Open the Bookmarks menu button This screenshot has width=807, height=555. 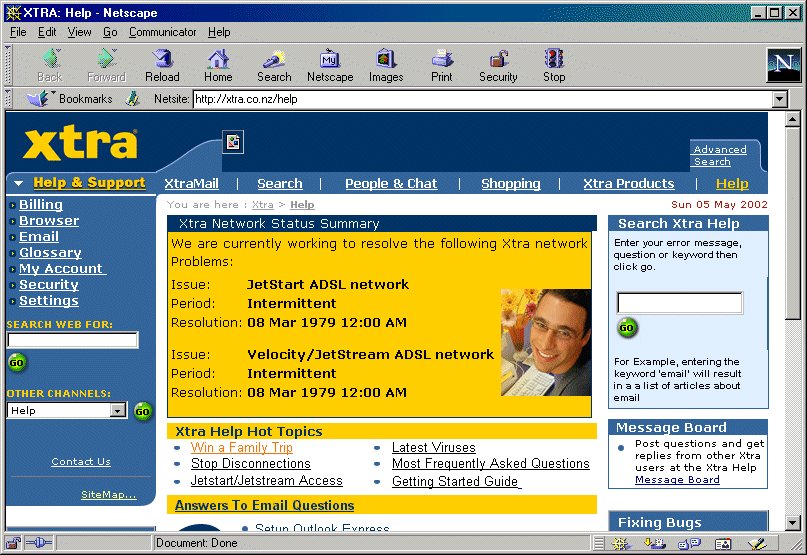tap(70, 99)
